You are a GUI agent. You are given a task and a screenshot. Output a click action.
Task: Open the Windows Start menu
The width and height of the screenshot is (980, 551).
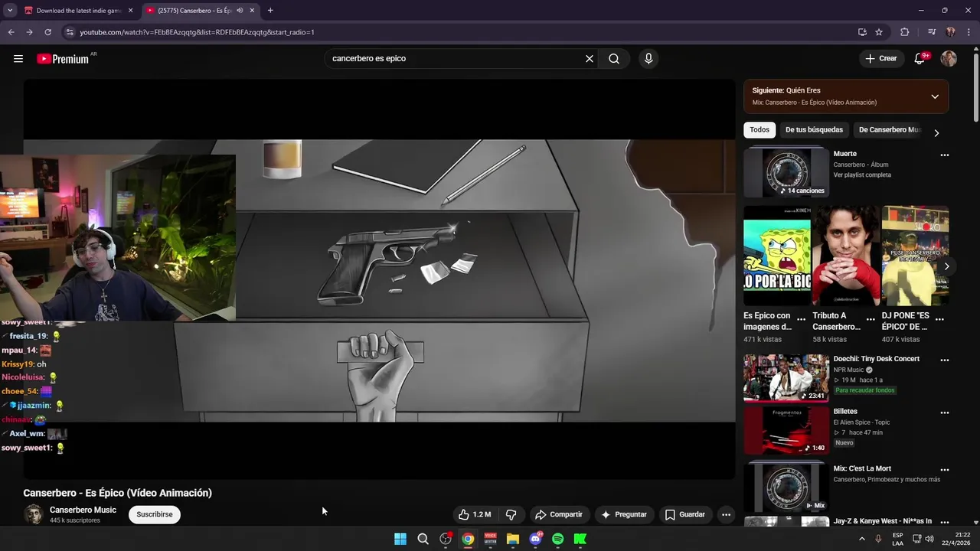coord(400,539)
